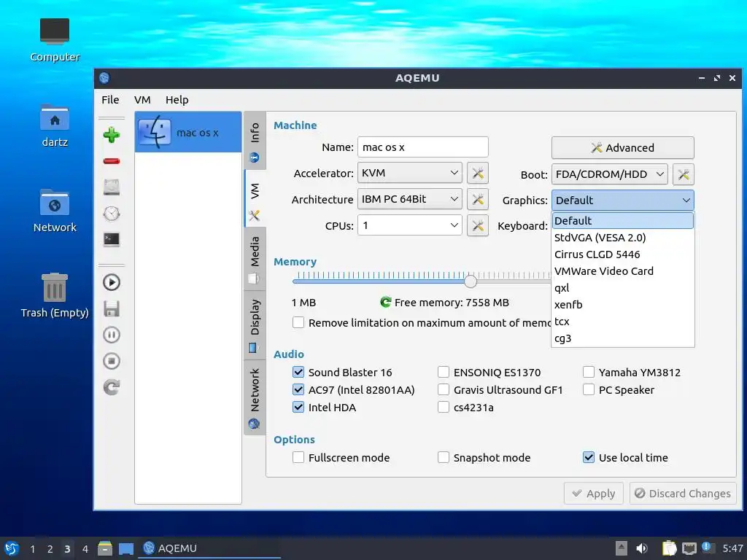Uncheck Sound Blaster 16 audio
The height and width of the screenshot is (560, 747).
[x=298, y=372]
